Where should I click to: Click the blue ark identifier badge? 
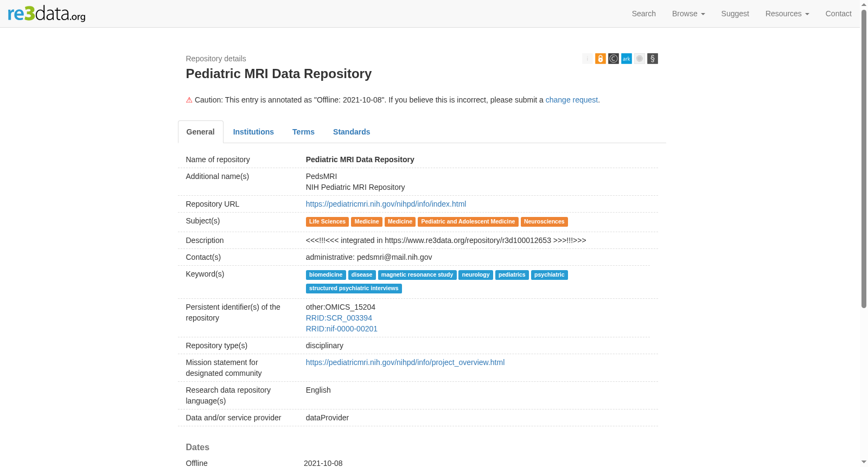coord(627,59)
